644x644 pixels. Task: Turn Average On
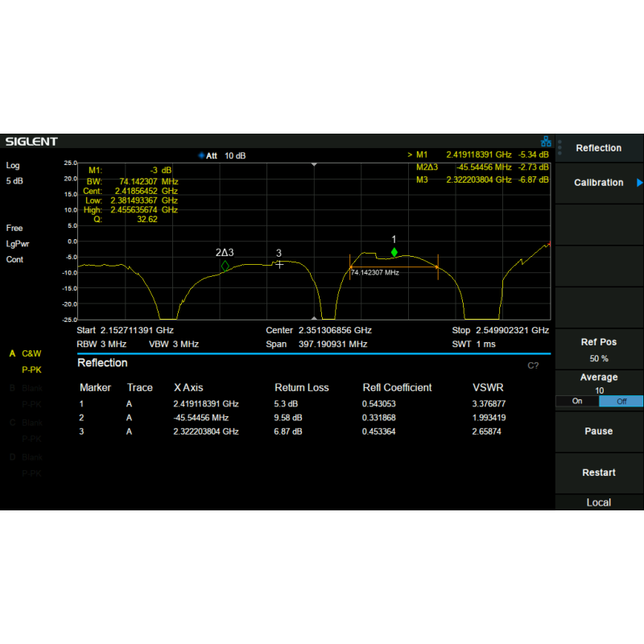pyautogui.click(x=576, y=401)
